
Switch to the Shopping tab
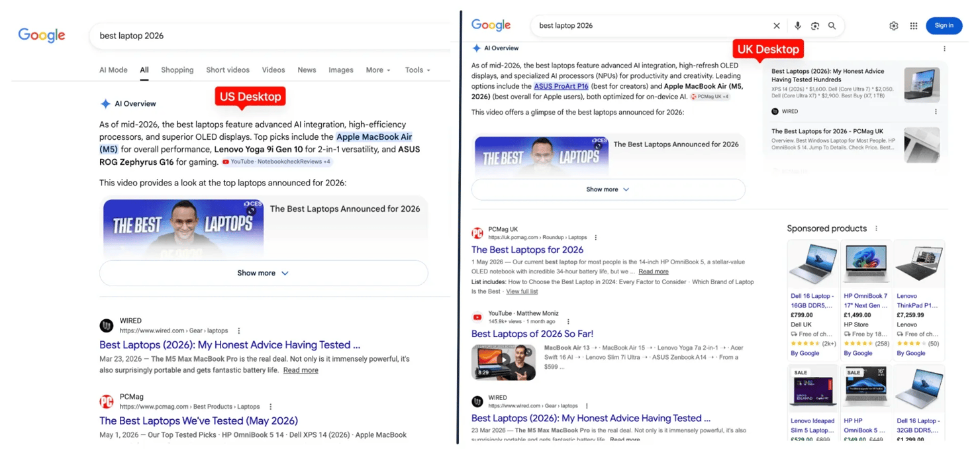[x=177, y=70]
